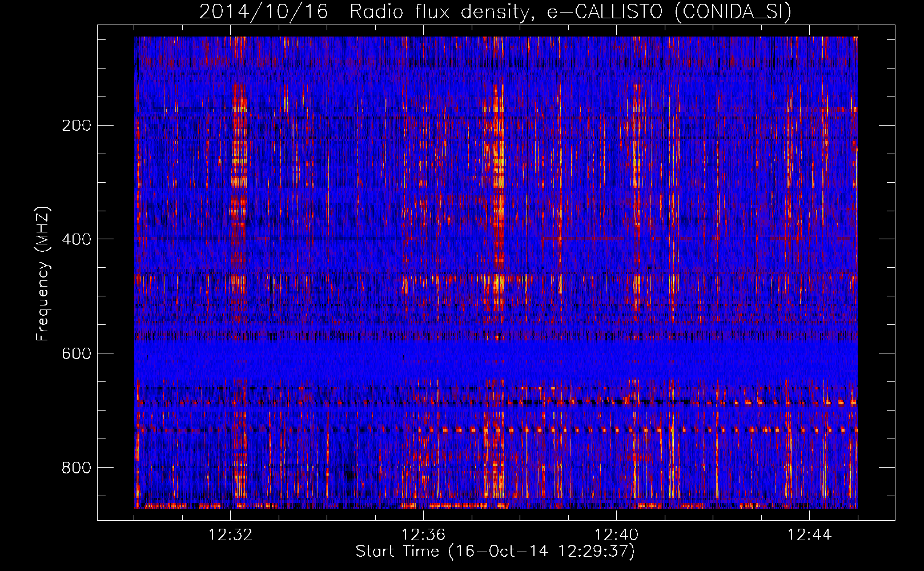Click the 12:40 time tick label

616,535
